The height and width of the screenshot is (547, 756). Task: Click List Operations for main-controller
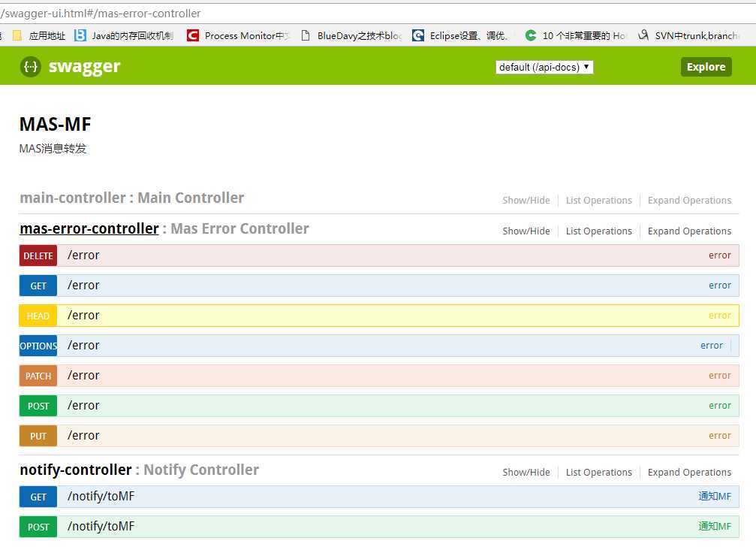click(x=599, y=200)
